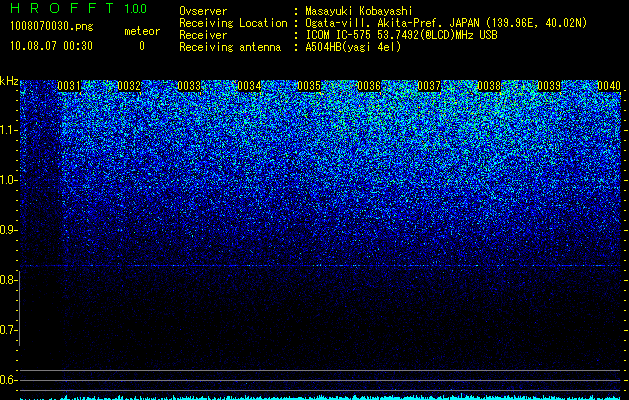Click the HROFFT 1.0.0 title text

click(78, 8)
